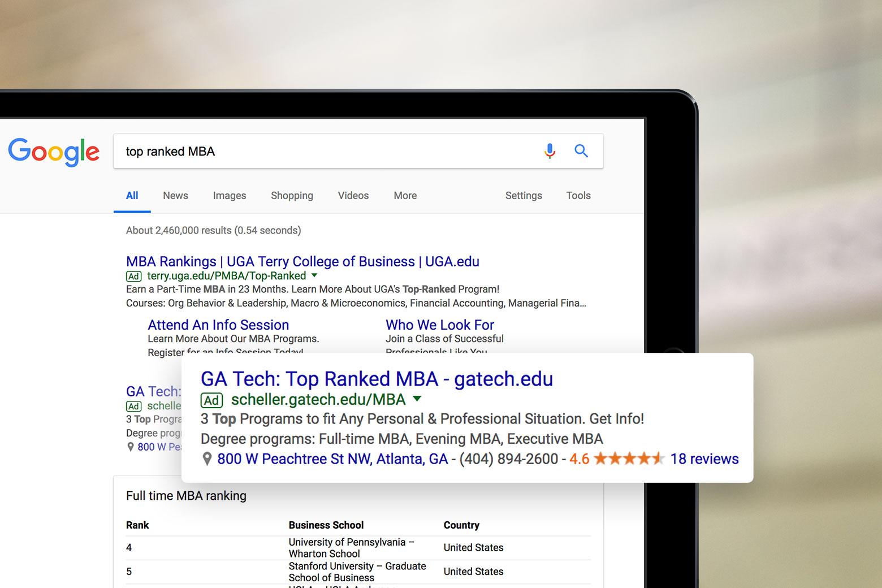Open the More search options menu
This screenshot has height=588, width=882.
click(405, 196)
